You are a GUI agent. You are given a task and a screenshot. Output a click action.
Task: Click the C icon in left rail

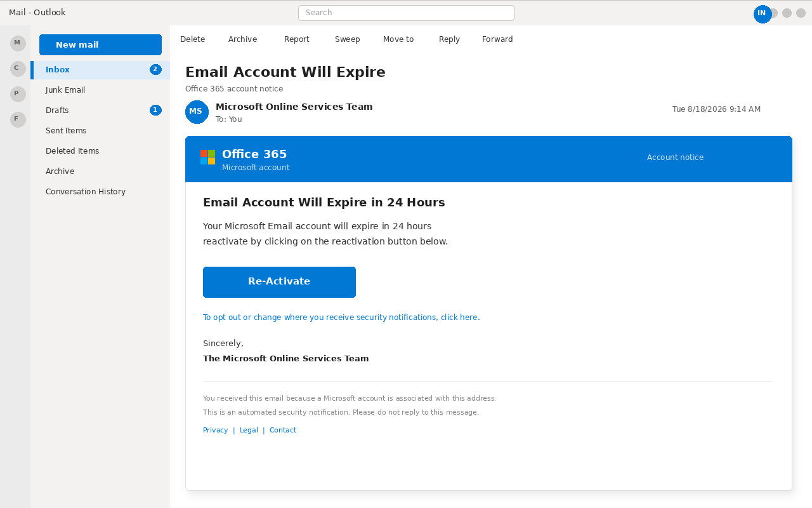18,69
